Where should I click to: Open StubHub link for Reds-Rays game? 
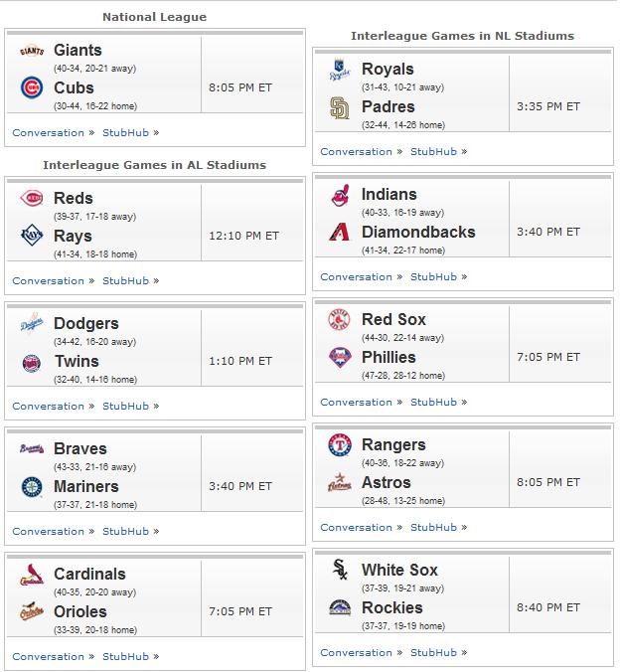pyautogui.click(x=125, y=281)
